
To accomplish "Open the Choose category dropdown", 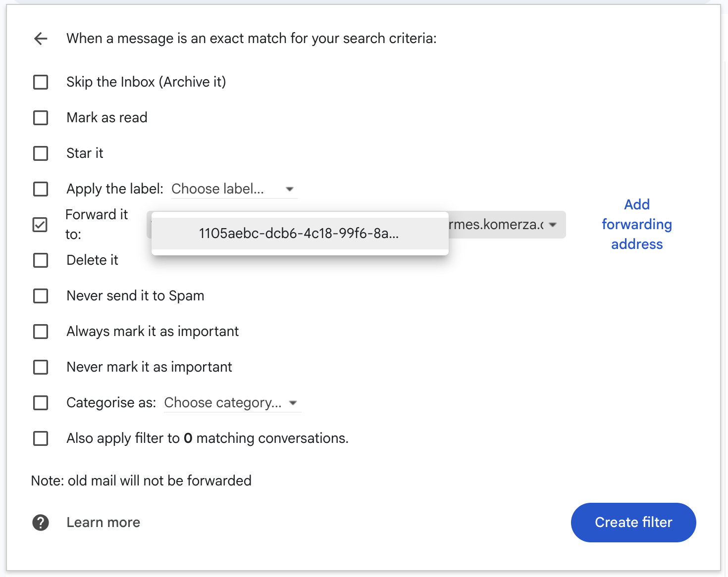I will [x=232, y=403].
